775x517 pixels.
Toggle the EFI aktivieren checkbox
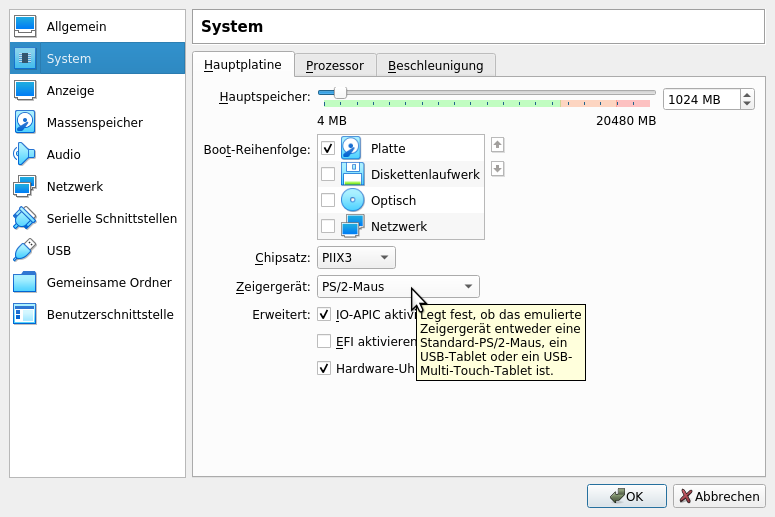324,341
